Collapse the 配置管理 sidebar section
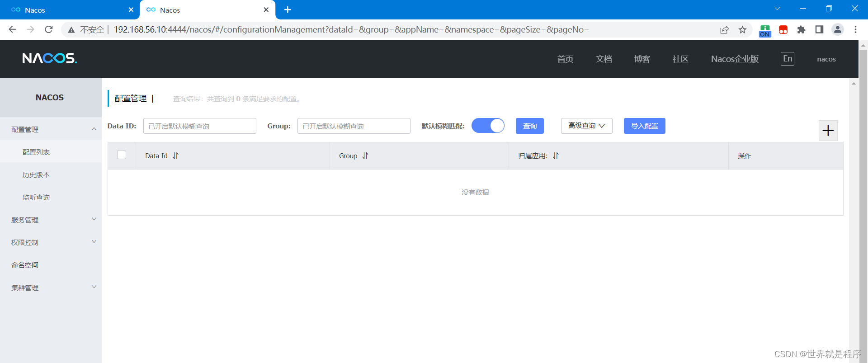Screen dimensions: 868x363 click(51, 129)
